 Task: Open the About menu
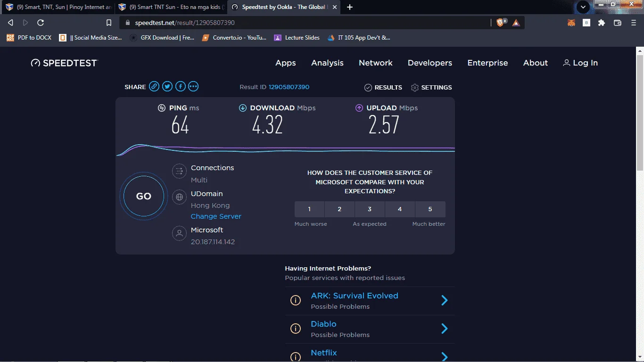click(x=536, y=63)
